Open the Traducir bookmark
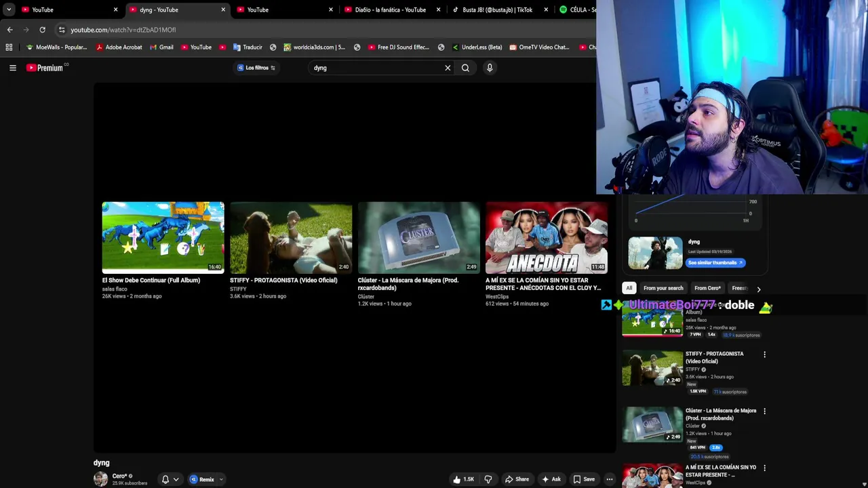The height and width of the screenshot is (488, 868). (x=247, y=47)
